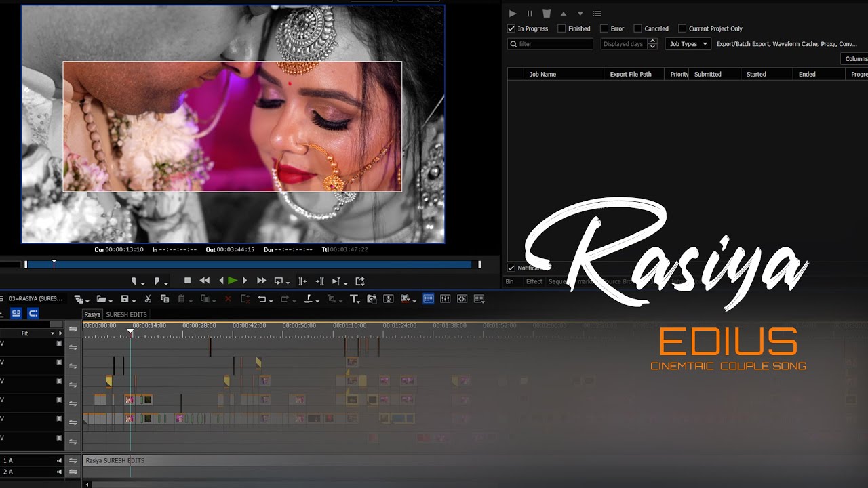Sort by Submitted column header
This screenshot has height=488, width=868.
pos(714,74)
